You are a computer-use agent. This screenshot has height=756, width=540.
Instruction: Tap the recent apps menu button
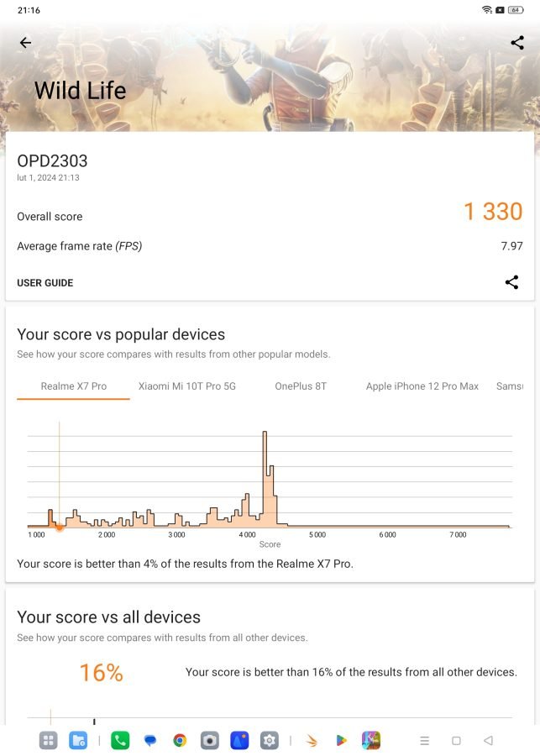tap(424, 740)
